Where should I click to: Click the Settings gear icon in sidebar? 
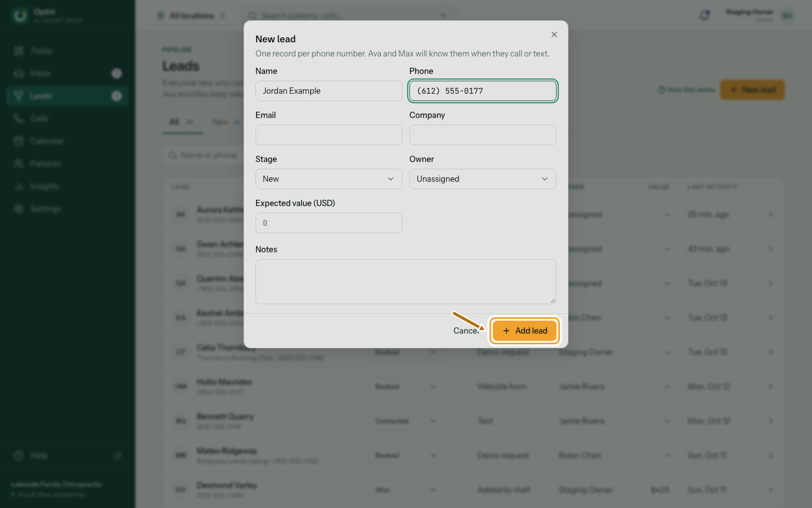click(x=19, y=209)
